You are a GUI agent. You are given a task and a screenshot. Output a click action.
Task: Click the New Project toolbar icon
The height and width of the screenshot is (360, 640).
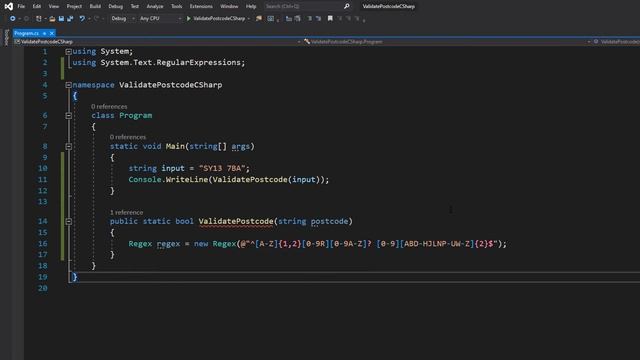coord(38,18)
